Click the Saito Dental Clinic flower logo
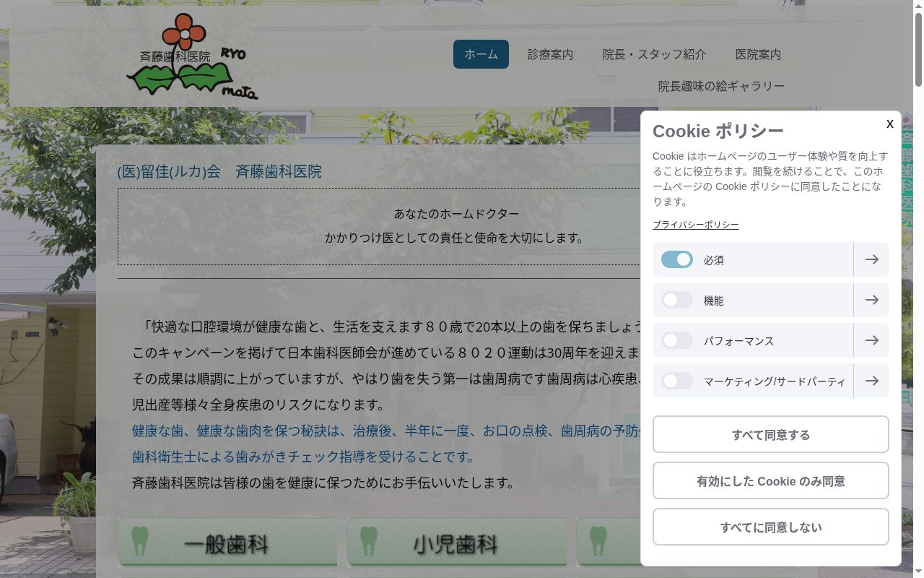The height and width of the screenshot is (578, 924). [x=192, y=56]
